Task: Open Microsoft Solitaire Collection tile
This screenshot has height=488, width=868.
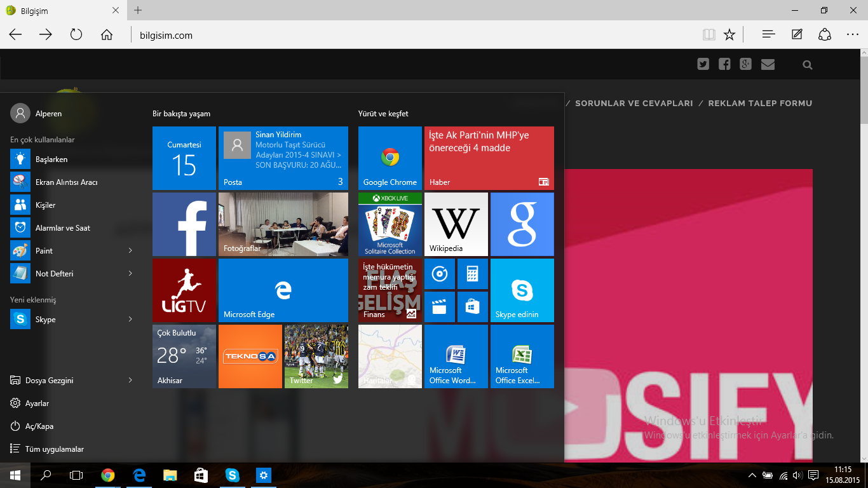Action: [x=390, y=224]
